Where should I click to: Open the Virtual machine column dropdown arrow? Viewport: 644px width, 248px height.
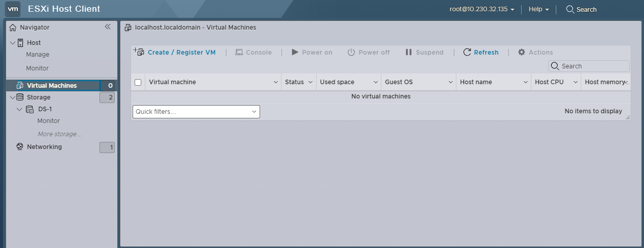pyautogui.click(x=276, y=82)
